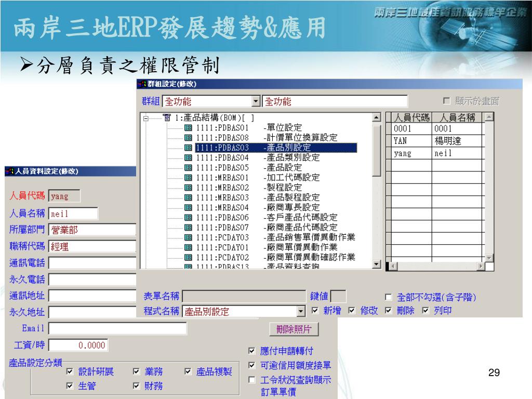This screenshot has height=399, width=532.
Task: Click the form icon beside PDBAS04 產品類別設定
Action: click(x=188, y=157)
